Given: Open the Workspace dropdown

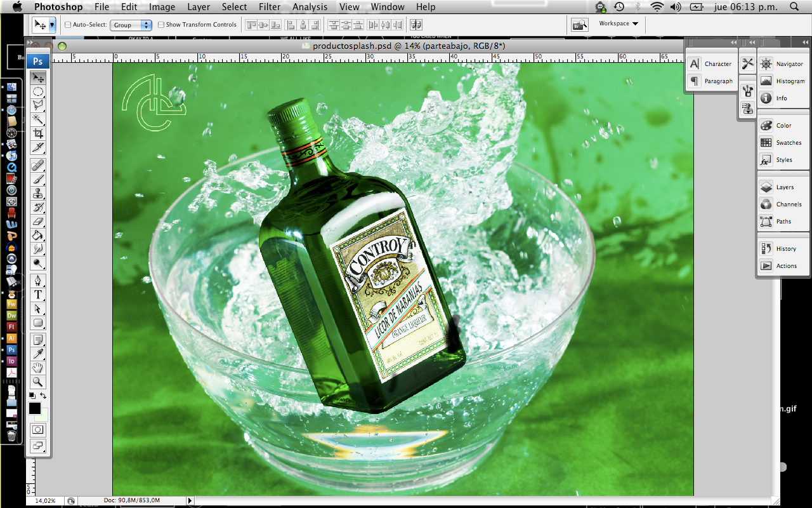Looking at the screenshot, I should coord(617,23).
